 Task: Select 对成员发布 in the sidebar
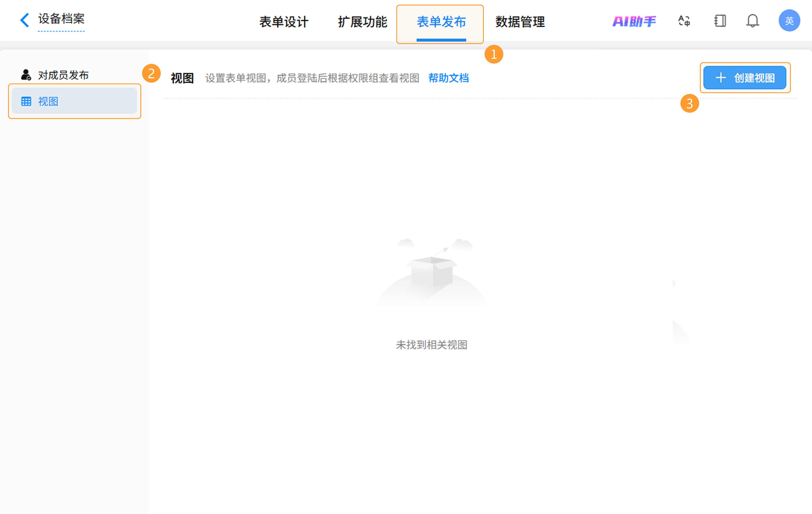(x=63, y=75)
